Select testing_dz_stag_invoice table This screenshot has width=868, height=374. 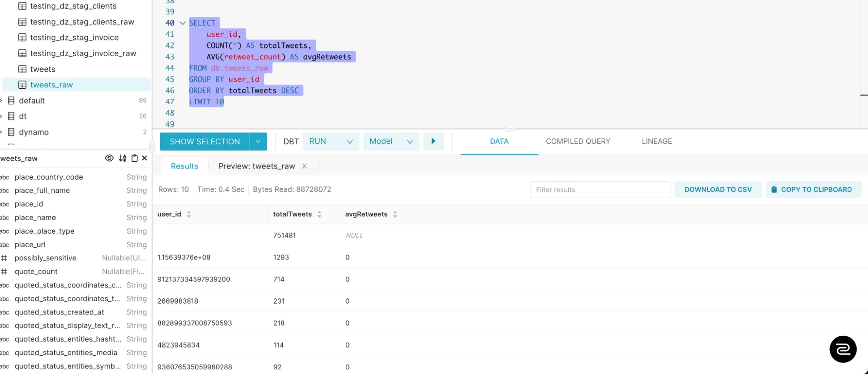click(74, 37)
